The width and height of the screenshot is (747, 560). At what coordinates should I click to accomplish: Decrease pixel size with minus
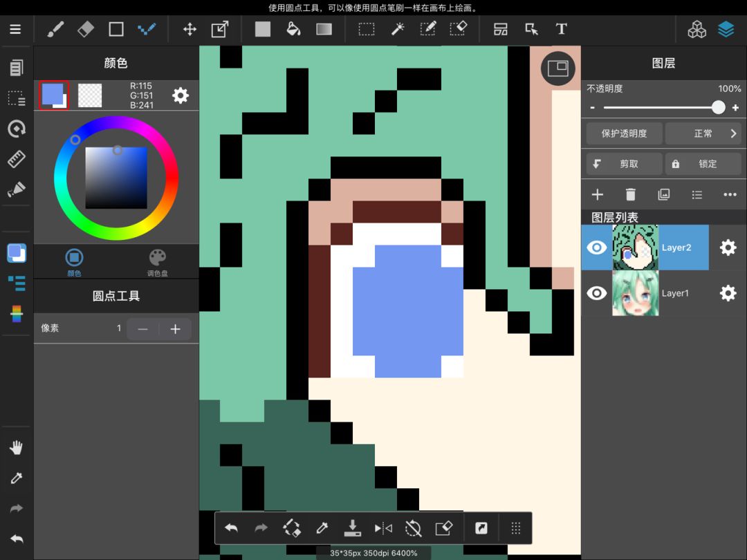point(142,329)
